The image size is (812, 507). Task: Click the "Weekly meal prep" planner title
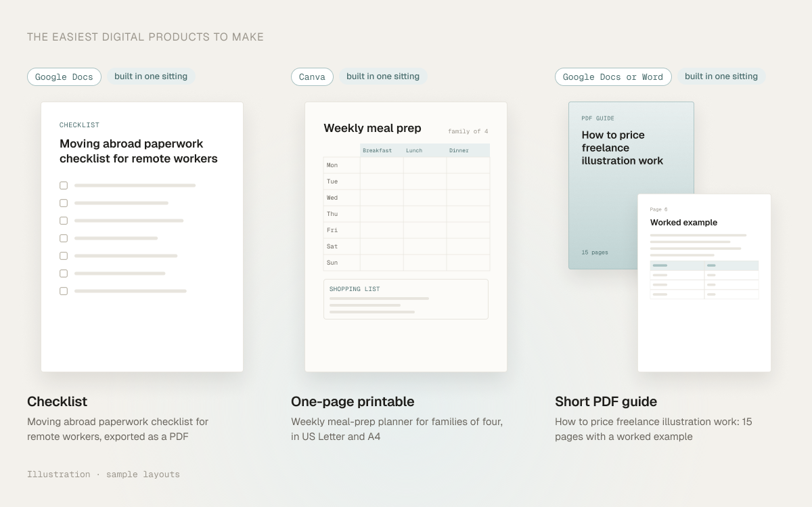coord(372,129)
